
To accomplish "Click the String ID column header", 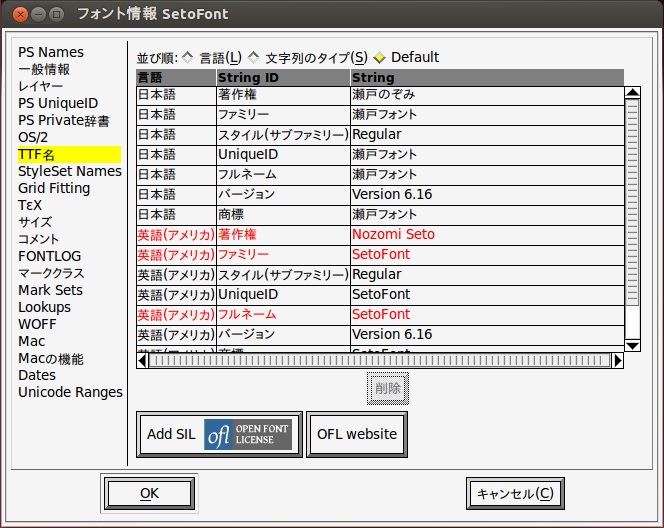I will pos(283,77).
